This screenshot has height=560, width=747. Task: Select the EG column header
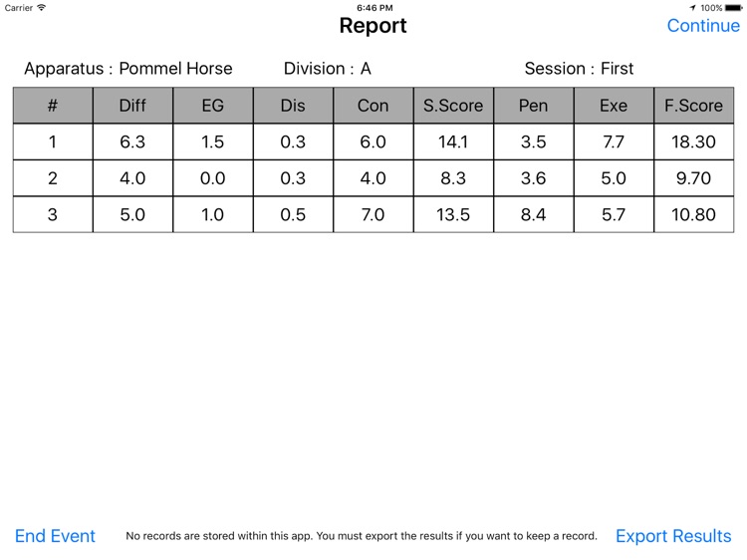point(213,106)
